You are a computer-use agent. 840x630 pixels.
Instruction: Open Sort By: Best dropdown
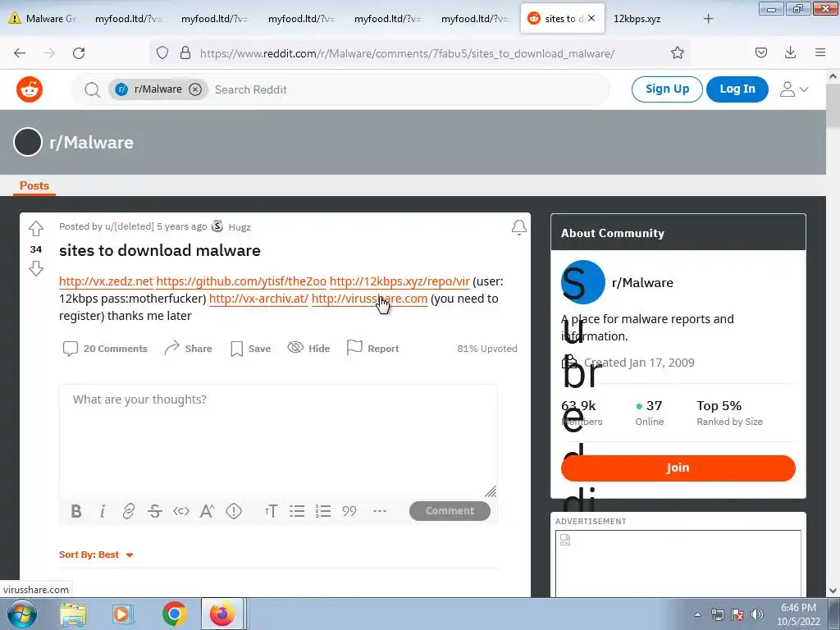tap(96, 555)
